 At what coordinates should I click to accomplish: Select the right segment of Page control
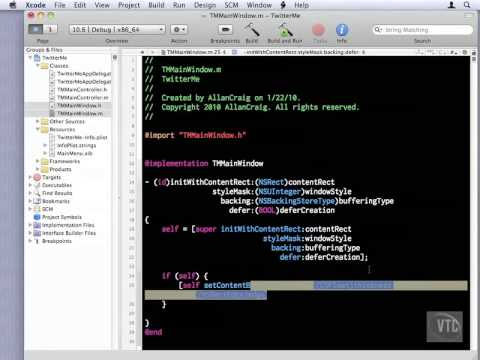click(50, 29)
